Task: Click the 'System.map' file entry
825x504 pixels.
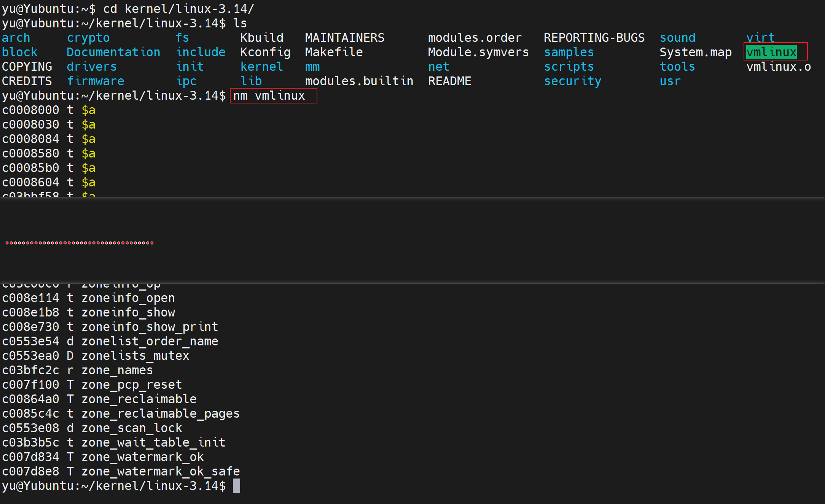Action: coord(696,52)
